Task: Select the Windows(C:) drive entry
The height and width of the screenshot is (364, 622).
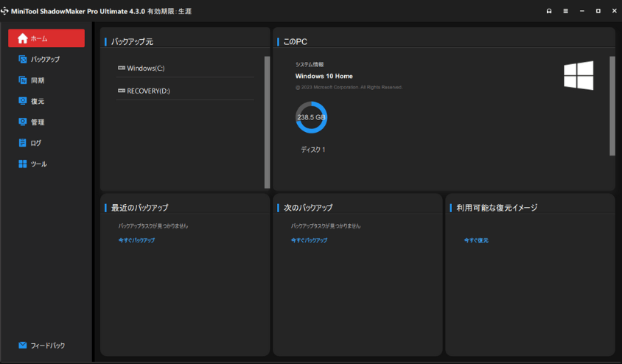Action: pyautogui.click(x=145, y=69)
